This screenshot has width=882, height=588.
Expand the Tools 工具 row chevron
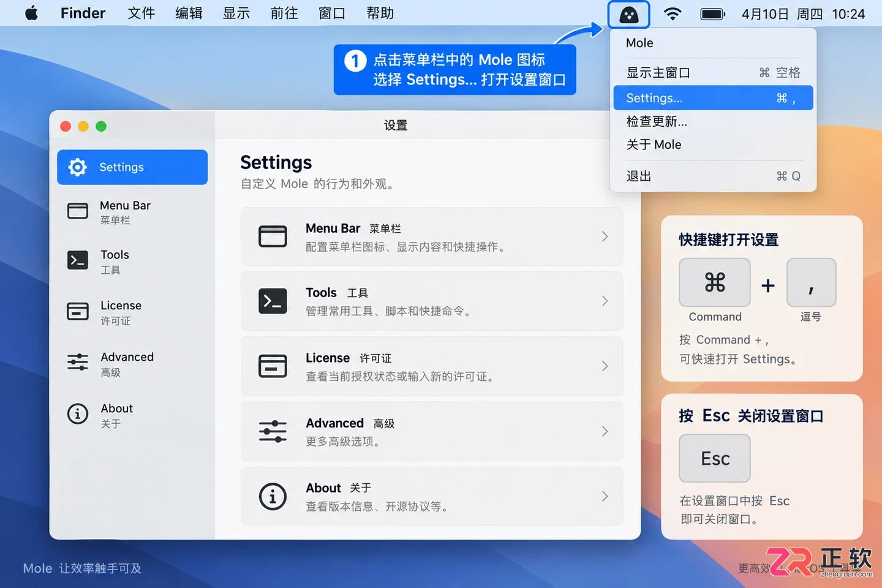pos(605,301)
